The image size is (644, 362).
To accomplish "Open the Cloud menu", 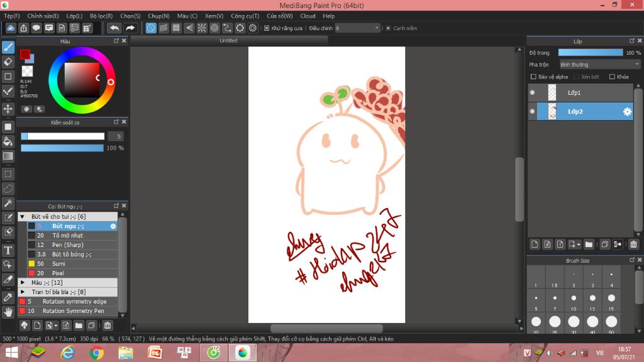I will coord(308,16).
